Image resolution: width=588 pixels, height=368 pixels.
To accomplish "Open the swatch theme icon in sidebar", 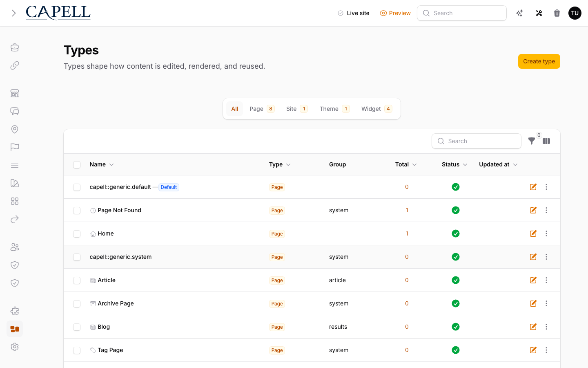I will tap(15, 183).
